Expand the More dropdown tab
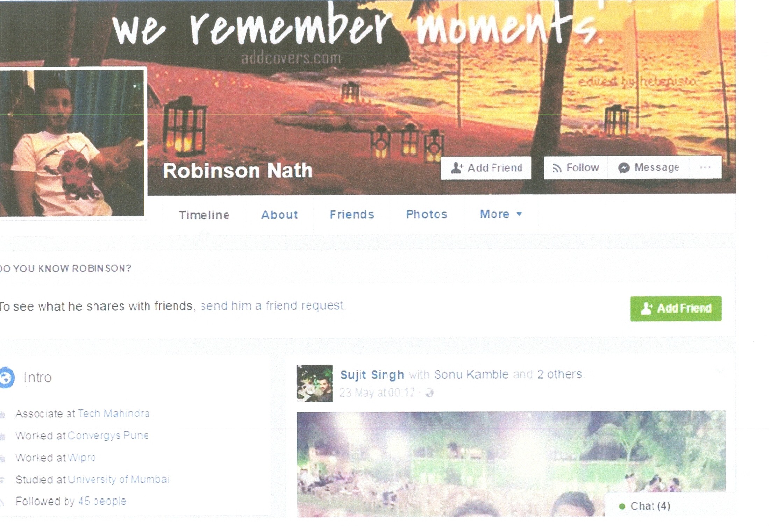 (501, 214)
